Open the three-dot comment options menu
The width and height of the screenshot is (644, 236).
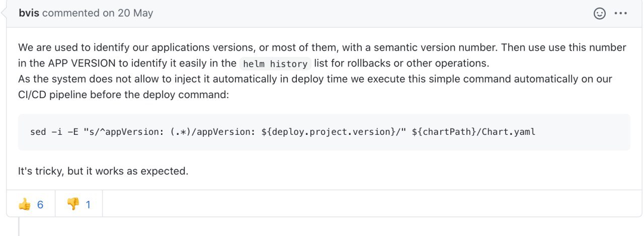click(x=621, y=14)
